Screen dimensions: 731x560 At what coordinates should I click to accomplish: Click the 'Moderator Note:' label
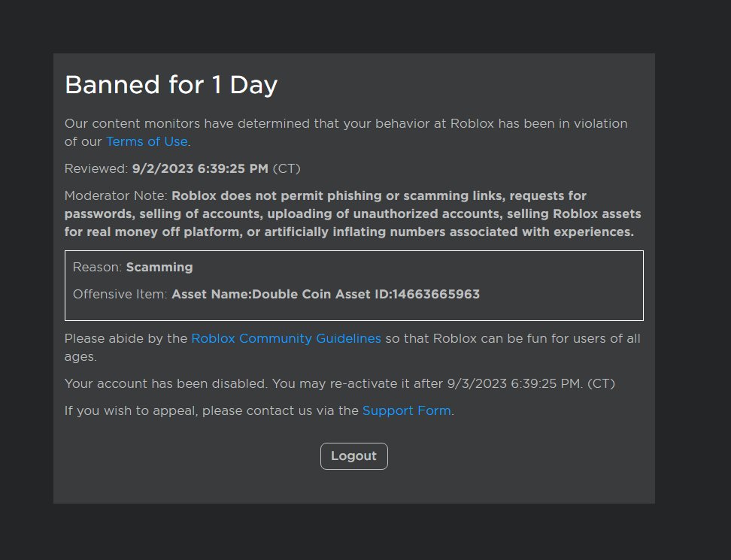[x=116, y=195]
